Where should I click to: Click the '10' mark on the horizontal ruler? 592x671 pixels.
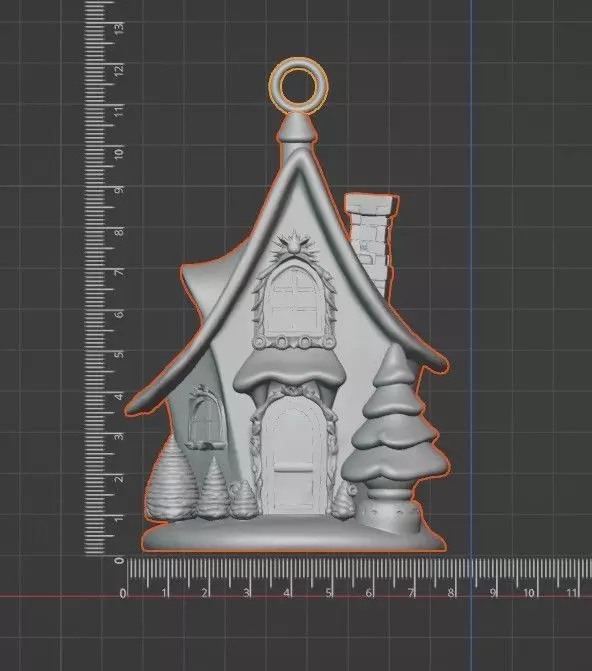pos(528,592)
